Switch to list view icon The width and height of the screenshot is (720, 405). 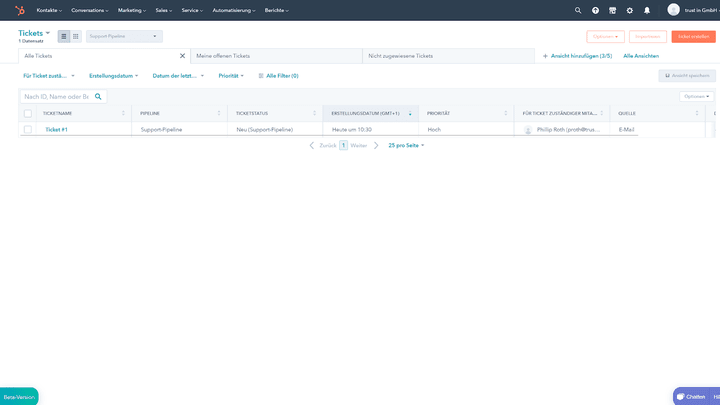pyautogui.click(x=64, y=36)
